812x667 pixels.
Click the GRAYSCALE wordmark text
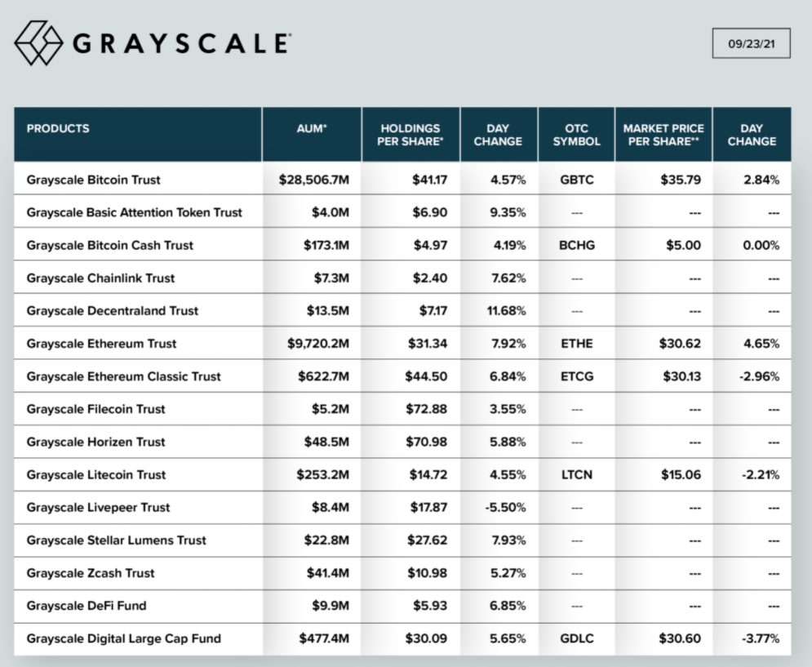coord(181,43)
